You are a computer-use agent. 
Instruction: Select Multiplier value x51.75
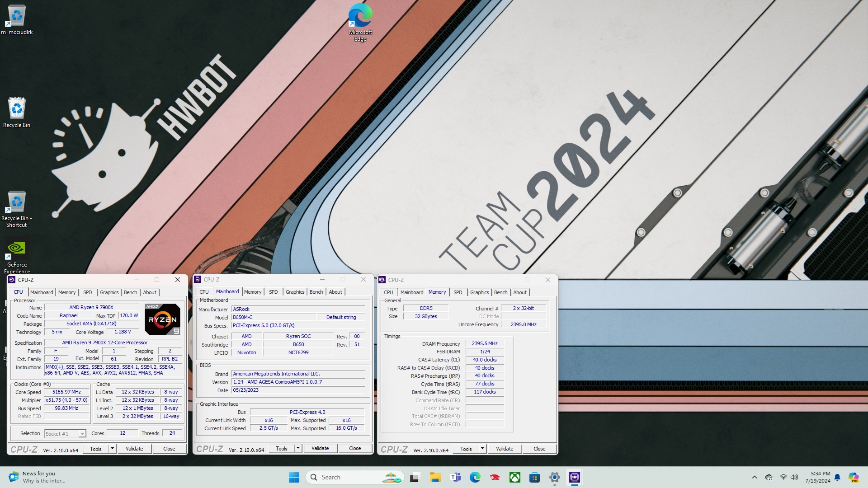pyautogui.click(x=66, y=400)
